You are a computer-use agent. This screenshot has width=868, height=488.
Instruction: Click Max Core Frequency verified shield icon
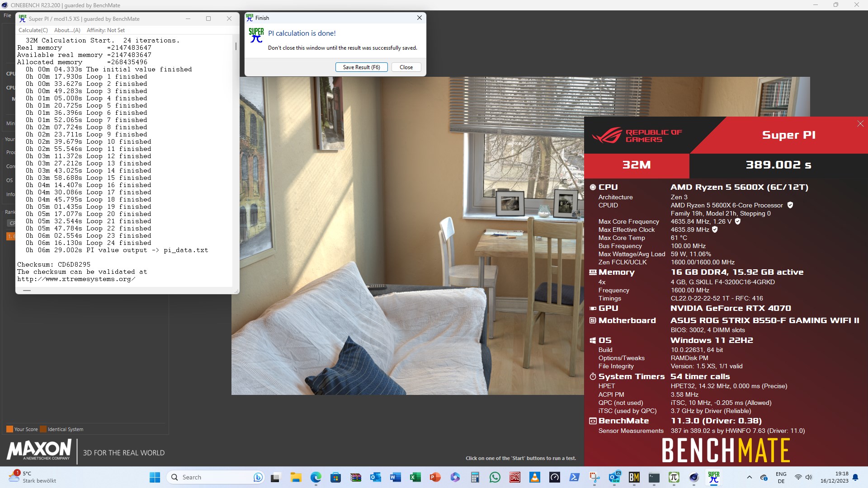coord(738,221)
